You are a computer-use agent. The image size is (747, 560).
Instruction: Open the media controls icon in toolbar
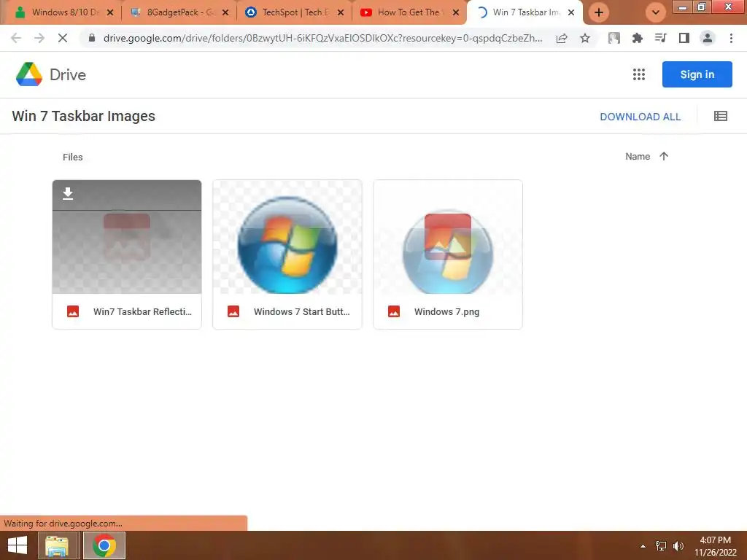point(660,38)
